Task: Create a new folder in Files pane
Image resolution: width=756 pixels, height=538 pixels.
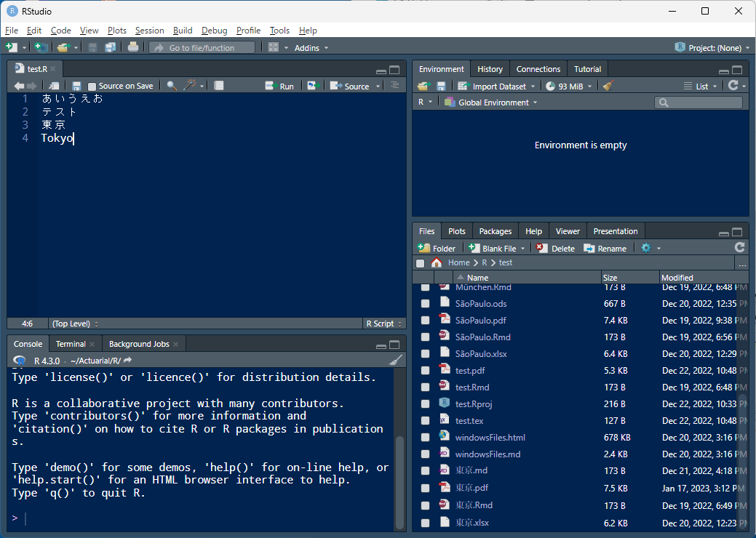Action: click(437, 247)
